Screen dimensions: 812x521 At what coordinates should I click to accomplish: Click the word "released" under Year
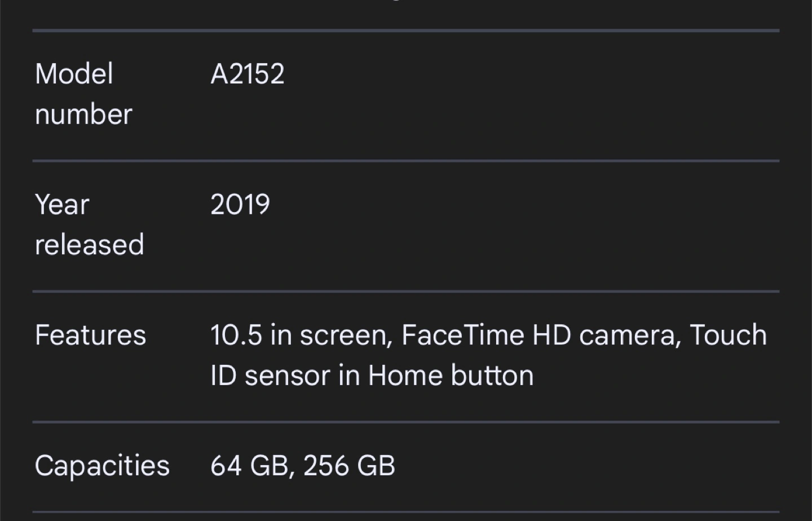[x=89, y=245]
